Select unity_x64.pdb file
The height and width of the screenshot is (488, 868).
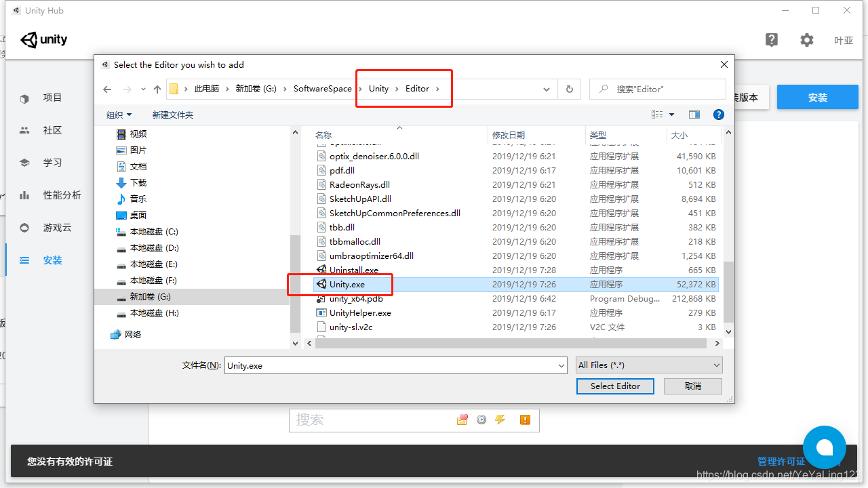click(x=356, y=298)
